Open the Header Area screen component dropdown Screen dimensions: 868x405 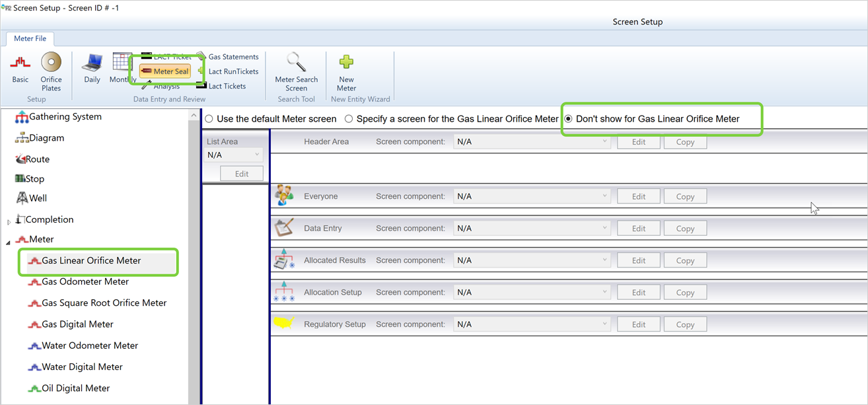coord(532,141)
